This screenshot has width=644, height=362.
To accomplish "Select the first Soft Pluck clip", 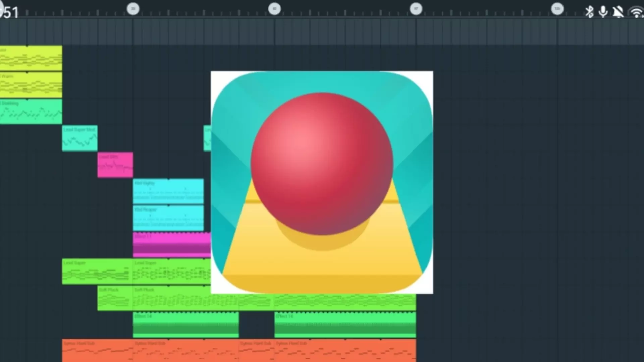I will (115, 298).
